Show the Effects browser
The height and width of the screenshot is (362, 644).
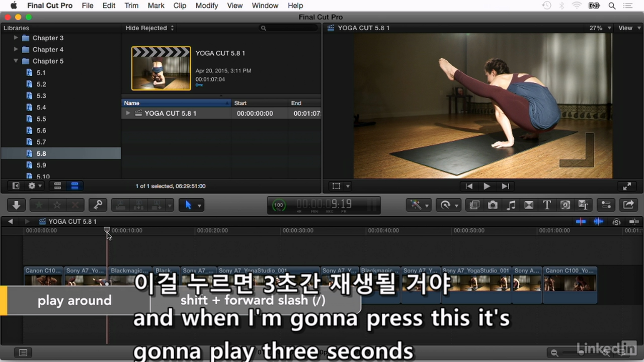point(474,205)
